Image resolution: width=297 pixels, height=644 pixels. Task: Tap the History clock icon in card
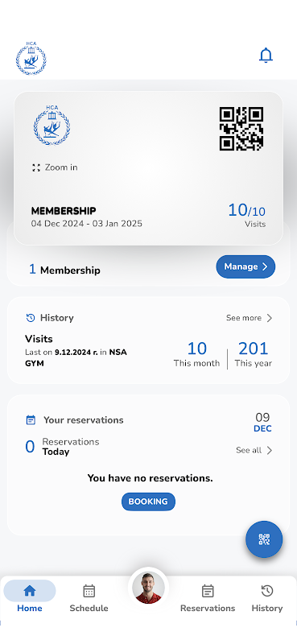(31, 317)
